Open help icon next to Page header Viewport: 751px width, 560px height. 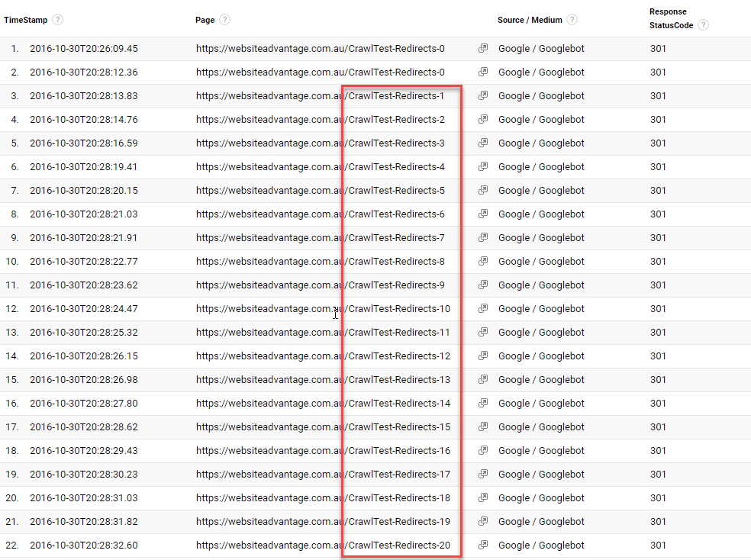(224, 20)
